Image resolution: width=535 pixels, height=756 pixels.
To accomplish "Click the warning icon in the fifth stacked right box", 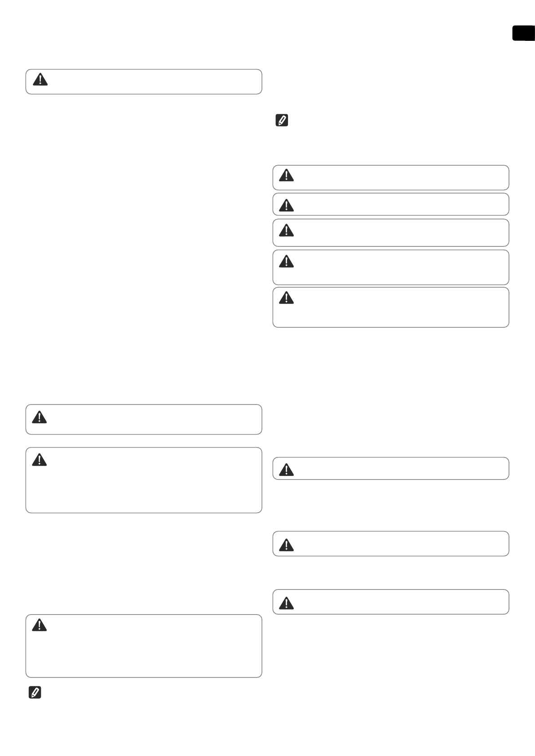I will click(286, 298).
